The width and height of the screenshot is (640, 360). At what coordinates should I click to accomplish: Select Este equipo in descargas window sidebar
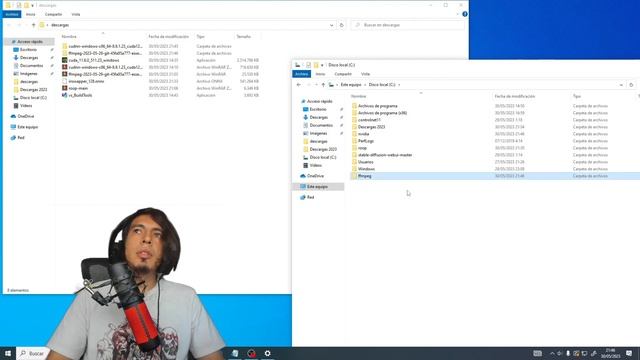click(27, 127)
